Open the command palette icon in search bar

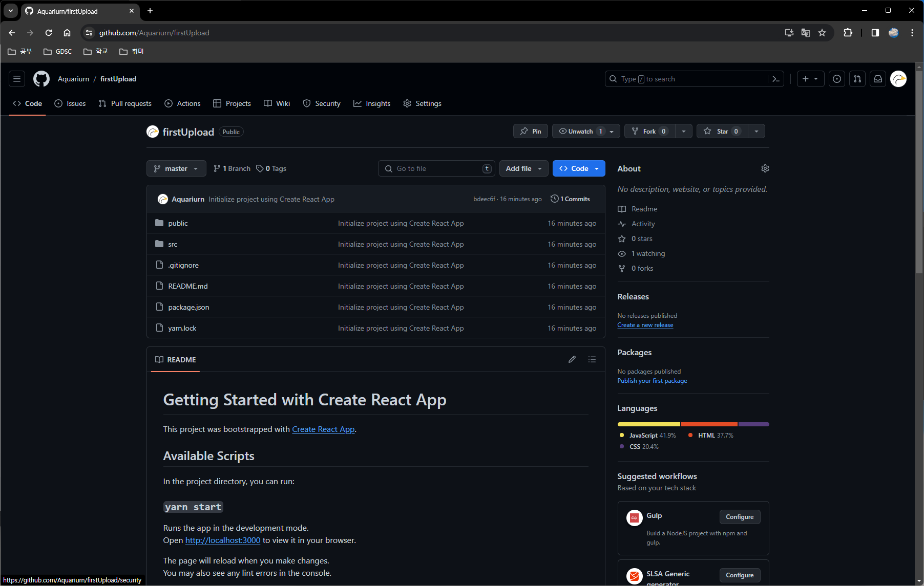point(776,79)
